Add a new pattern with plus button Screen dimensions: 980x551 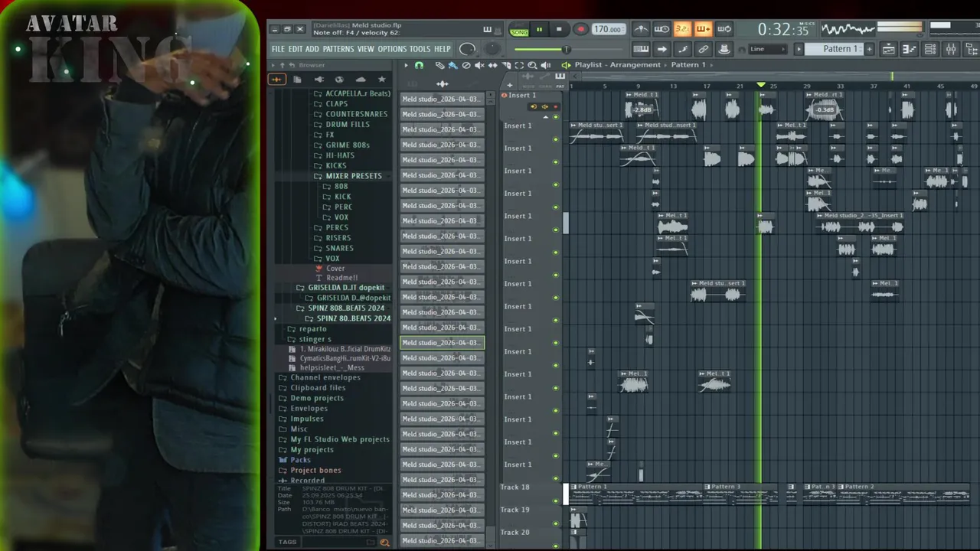869,49
